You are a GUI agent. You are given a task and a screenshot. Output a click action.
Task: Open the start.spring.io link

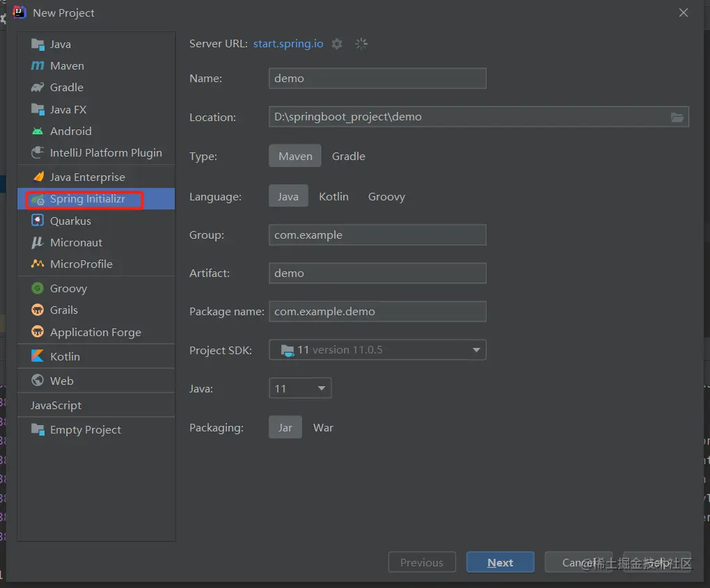[x=288, y=44]
